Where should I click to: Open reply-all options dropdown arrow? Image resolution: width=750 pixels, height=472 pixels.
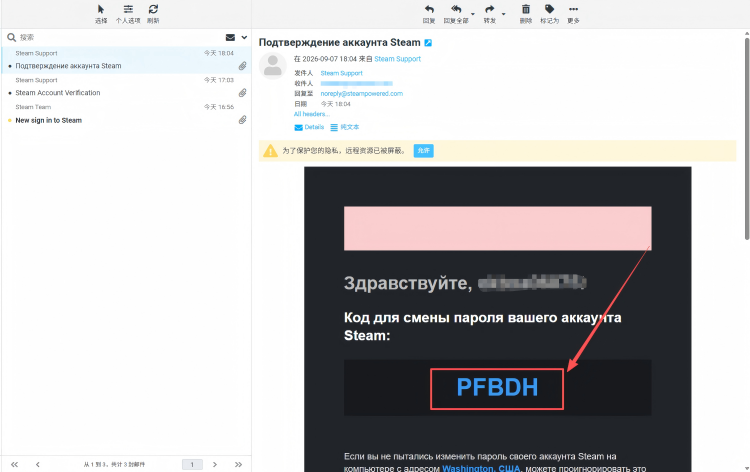[x=473, y=14]
